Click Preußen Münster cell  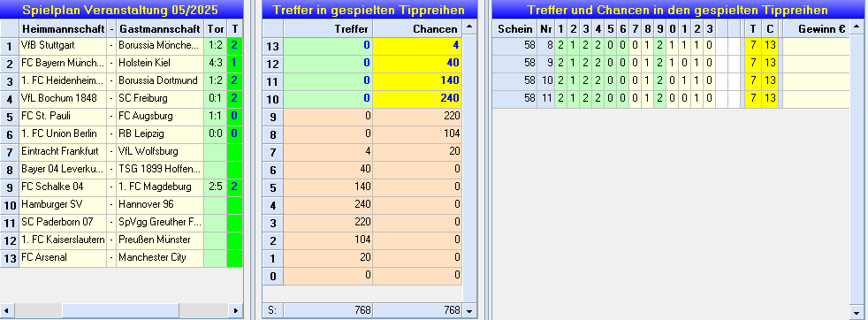pos(160,240)
